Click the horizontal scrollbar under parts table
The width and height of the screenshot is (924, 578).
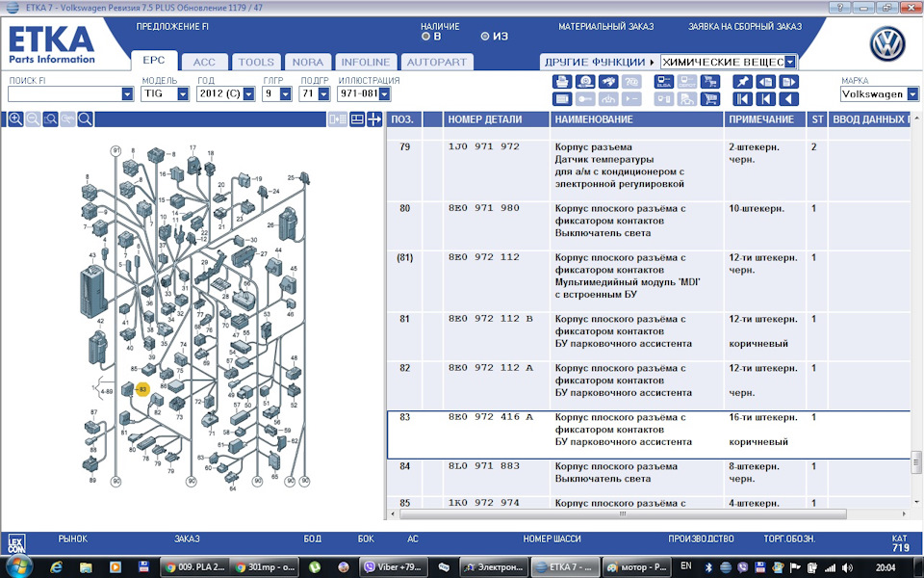tap(623, 514)
